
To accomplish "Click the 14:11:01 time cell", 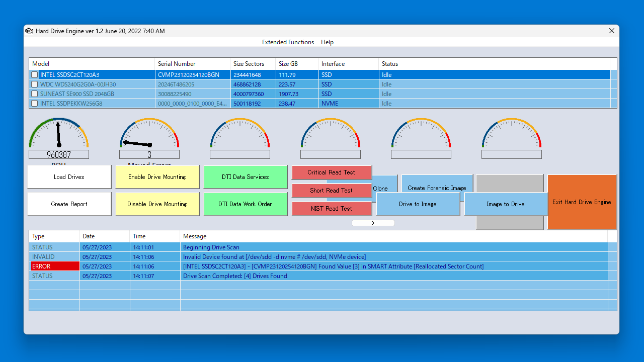I will point(155,247).
